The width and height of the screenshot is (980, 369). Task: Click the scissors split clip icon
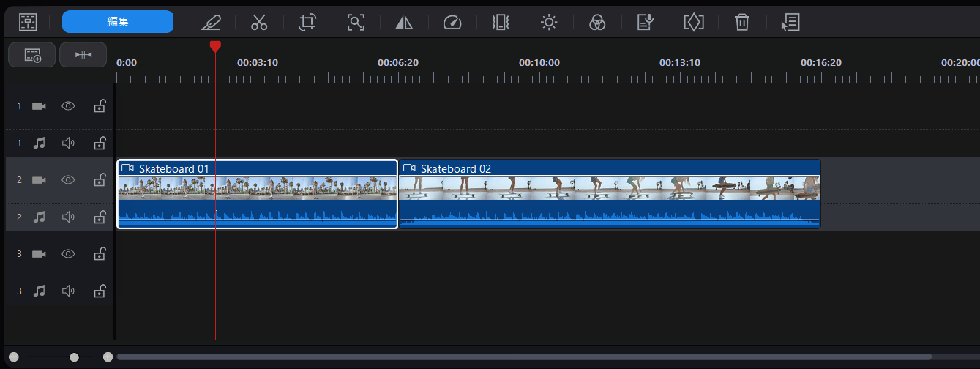click(x=259, y=22)
